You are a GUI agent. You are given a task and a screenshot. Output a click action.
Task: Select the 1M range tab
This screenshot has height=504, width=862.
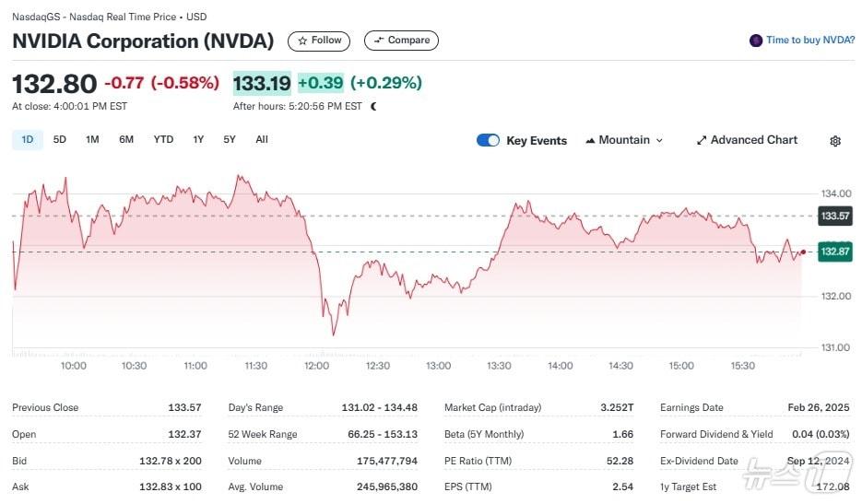(92, 139)
